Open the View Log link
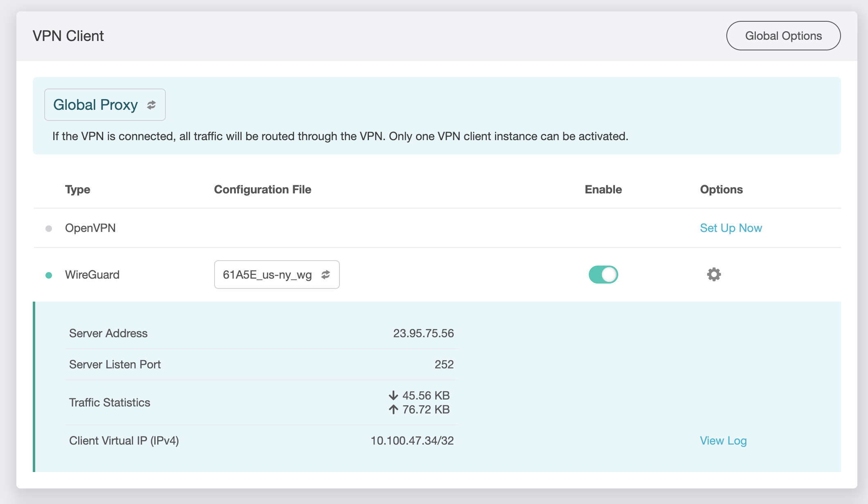The image size is (868, 504). pos(723,441)
